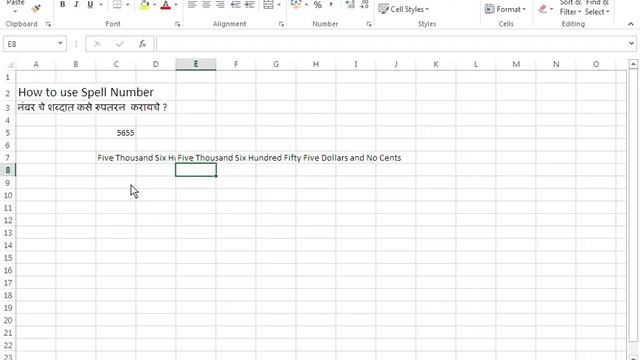640x360 pixels.
Task: Open Sort & Filter menu
Action: pyautogui.click(x=570, y=8)
